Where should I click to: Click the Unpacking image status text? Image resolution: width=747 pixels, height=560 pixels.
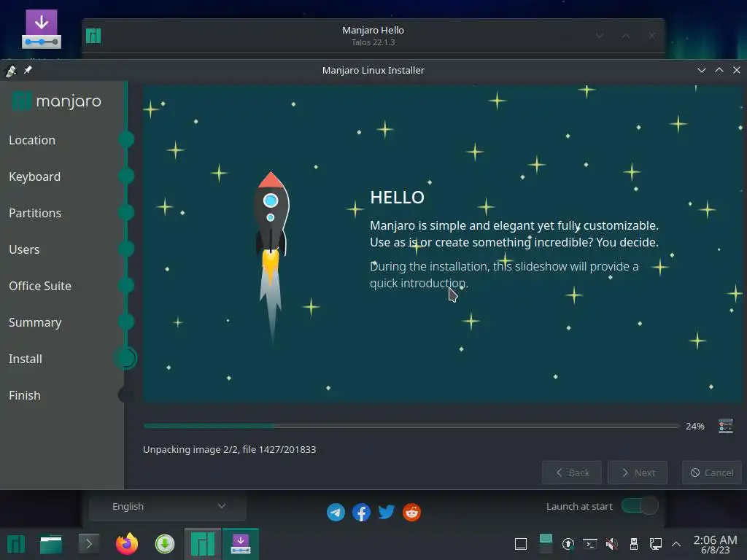tap(230, 449)
